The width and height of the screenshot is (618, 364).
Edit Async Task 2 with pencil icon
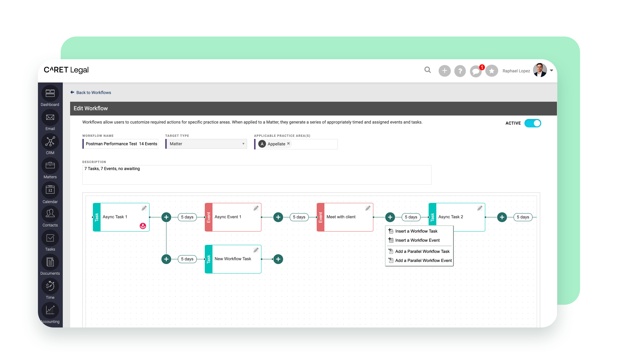click(x=480, y=208)
